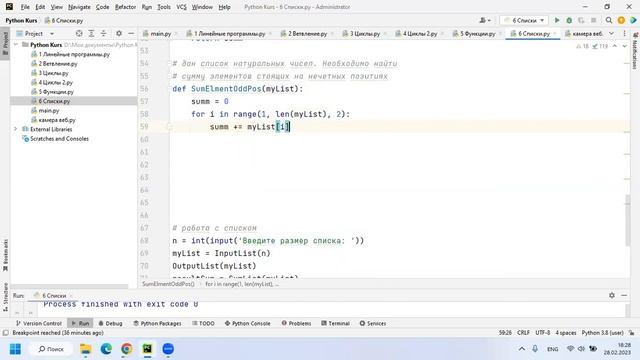The image size is (640, 360).
Task: Open the Terminal tool window
Action: (336, 323)
